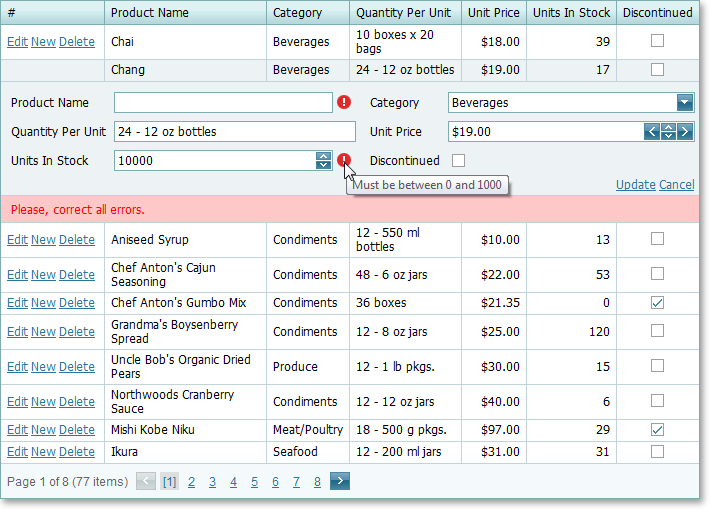Click the Unit Price middle spin button

point(668,132)
